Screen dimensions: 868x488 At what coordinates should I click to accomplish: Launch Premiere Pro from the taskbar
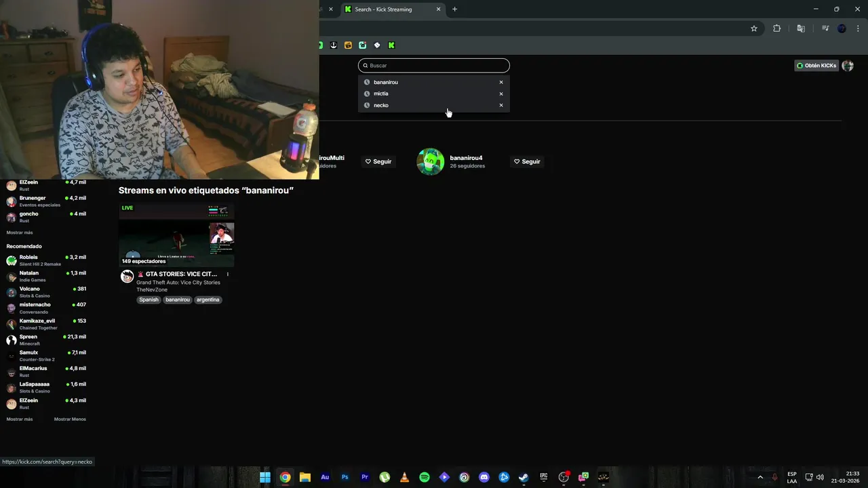point(365,477)
